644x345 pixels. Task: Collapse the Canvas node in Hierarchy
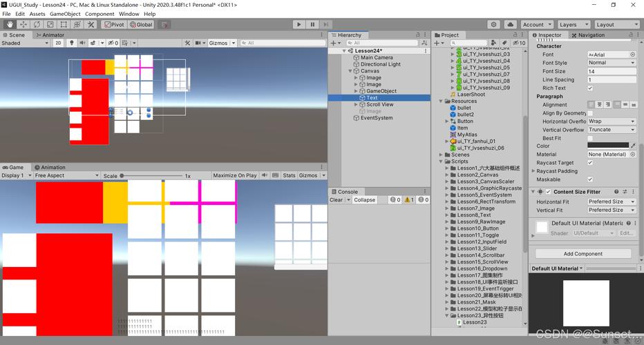350,71
